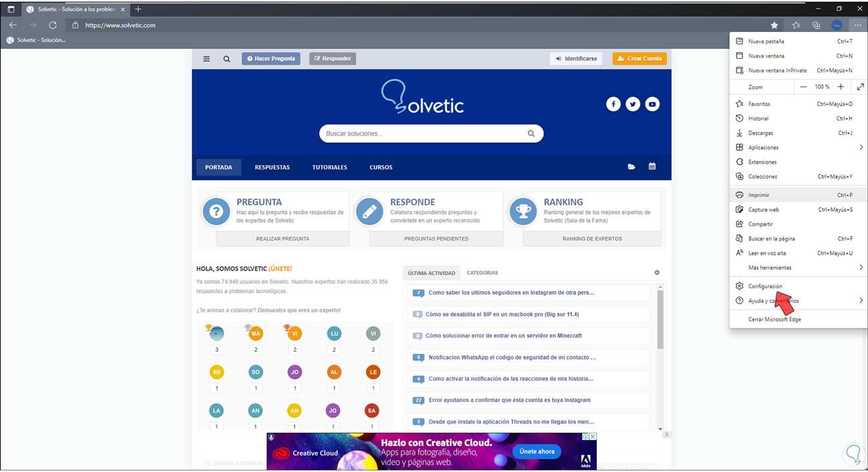The width and height of the screenshot is (868, 472).
Task: Select Buscar en la página
Action: click(x=799, y=239)
